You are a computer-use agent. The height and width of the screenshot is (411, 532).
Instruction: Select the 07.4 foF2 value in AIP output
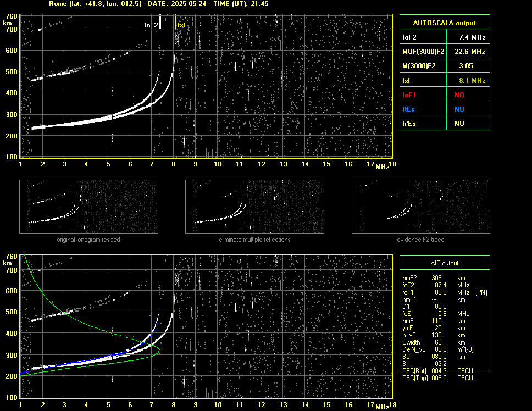pyautogui.click(x=441, y=285)
